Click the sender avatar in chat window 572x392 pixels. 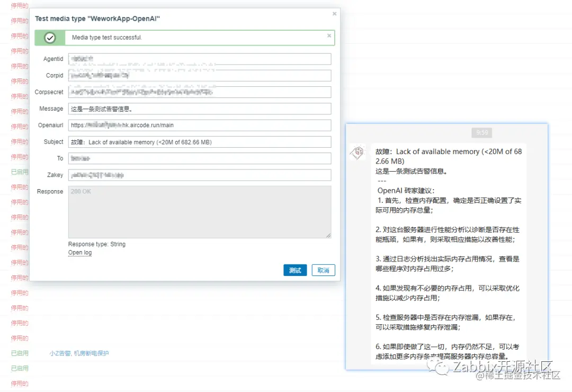[x=358, y=152]
